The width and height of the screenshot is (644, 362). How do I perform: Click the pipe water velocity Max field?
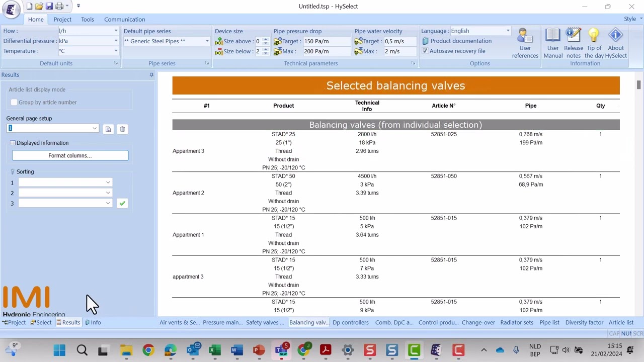pos(400,51)
